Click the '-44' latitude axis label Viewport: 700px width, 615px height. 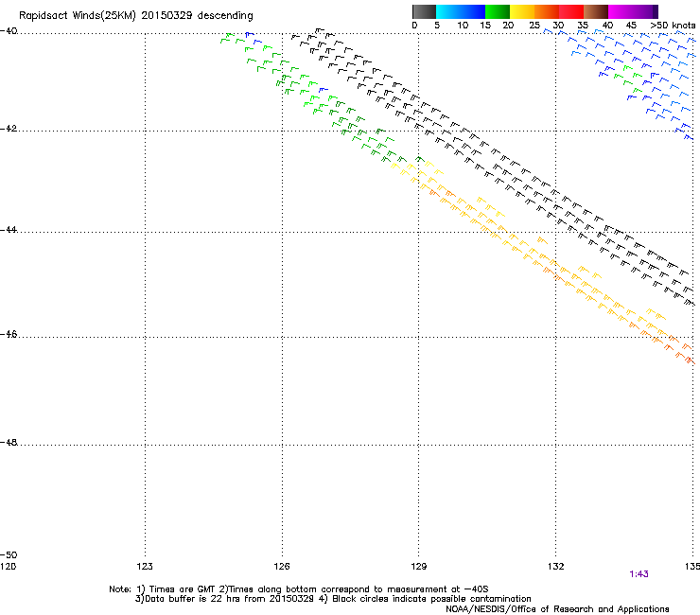click(9, 230)
